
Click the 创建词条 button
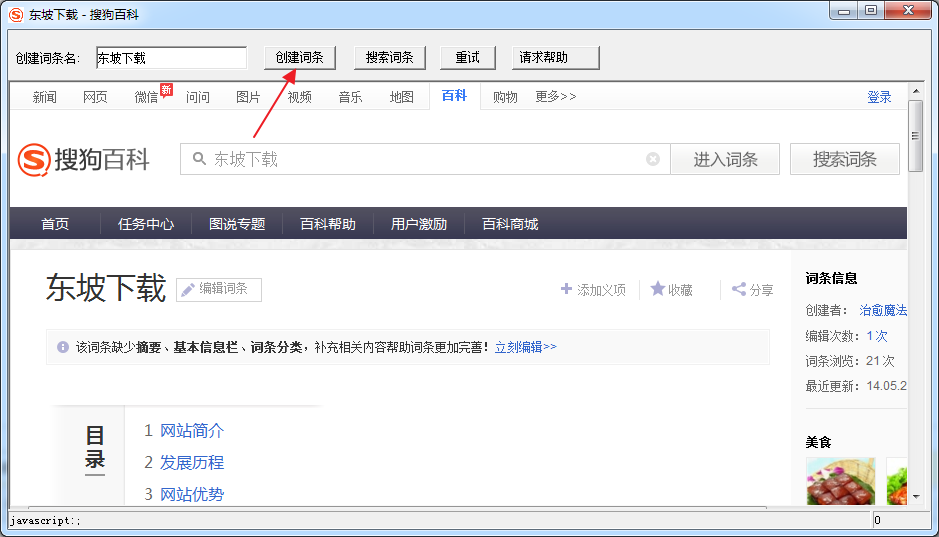pyautogui.click(x=300, y=57)
